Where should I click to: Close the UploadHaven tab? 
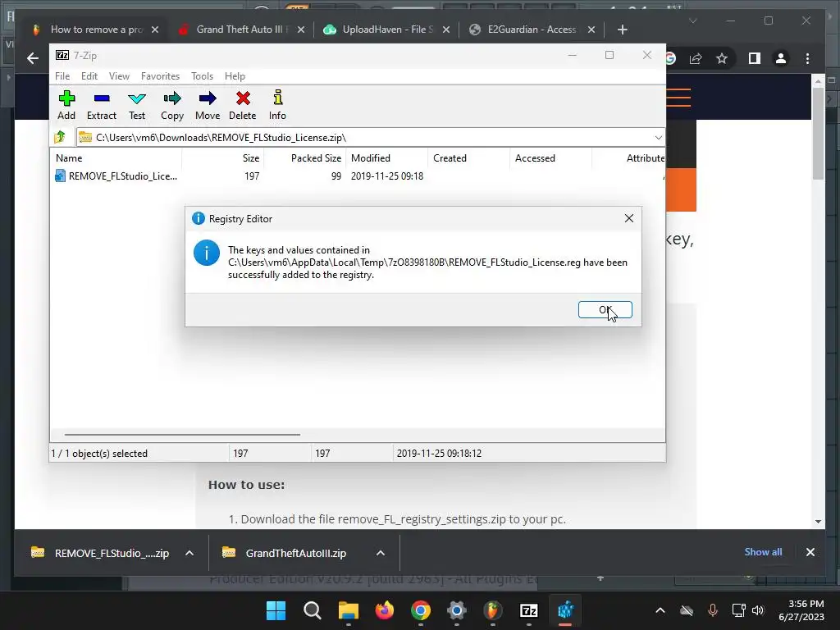point(446,30)
